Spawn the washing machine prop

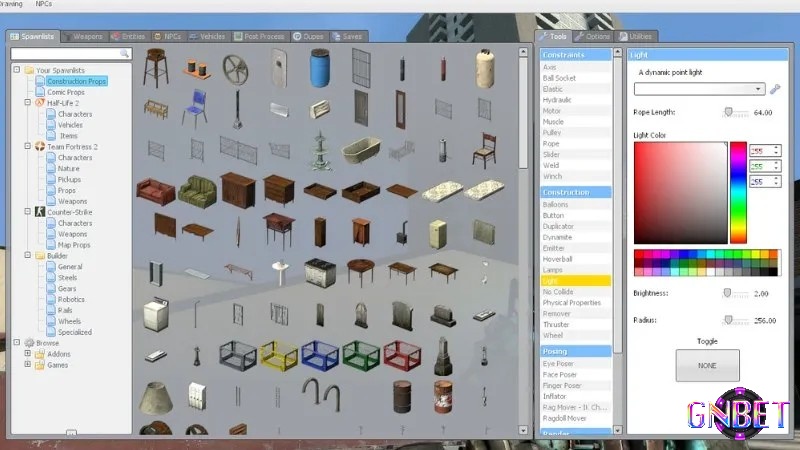[156, 314]
